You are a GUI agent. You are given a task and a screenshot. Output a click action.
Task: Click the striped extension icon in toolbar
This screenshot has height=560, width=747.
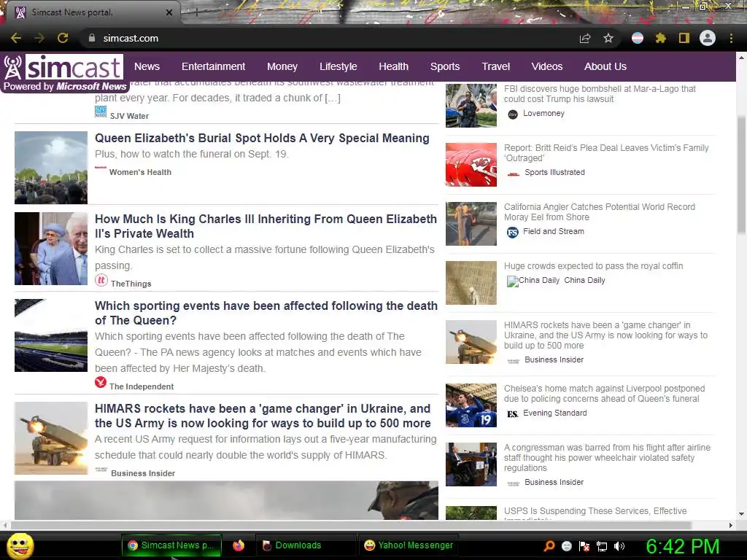point(638,38)
